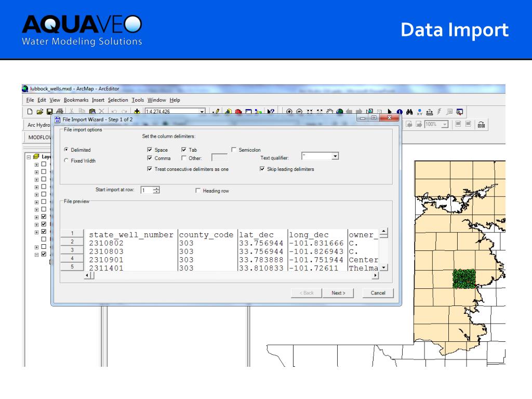Select row header 3 in file preview
Screen dimensions: 532x399
point(72,250)
